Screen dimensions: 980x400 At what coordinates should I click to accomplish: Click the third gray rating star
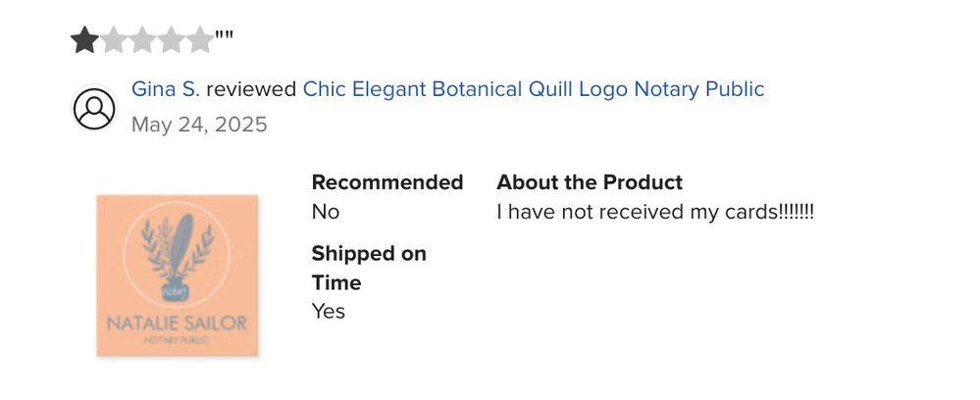pos(142,40)
